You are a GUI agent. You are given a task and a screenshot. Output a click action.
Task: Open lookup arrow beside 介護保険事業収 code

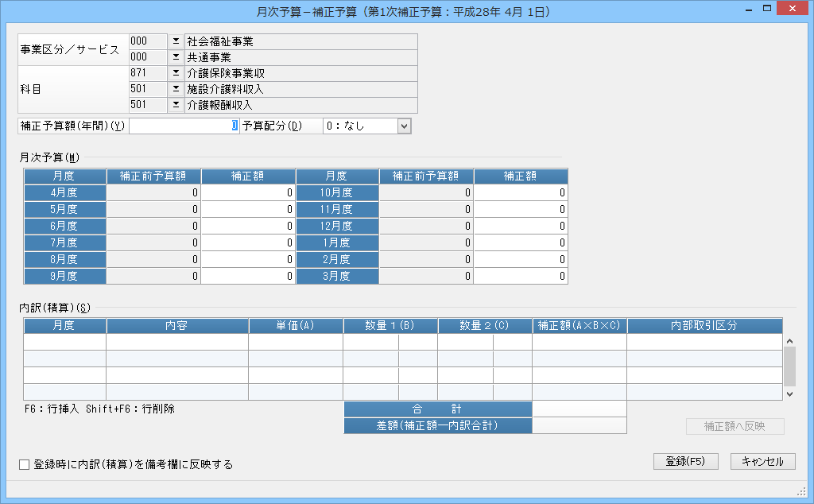pyautogui.click(x=176, y=73)
